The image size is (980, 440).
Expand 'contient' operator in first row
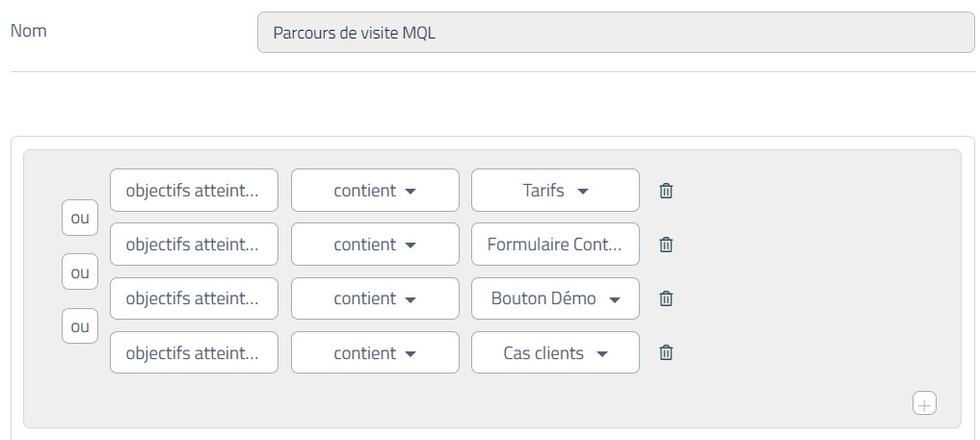pyautogui.click(x=375, y=191)
